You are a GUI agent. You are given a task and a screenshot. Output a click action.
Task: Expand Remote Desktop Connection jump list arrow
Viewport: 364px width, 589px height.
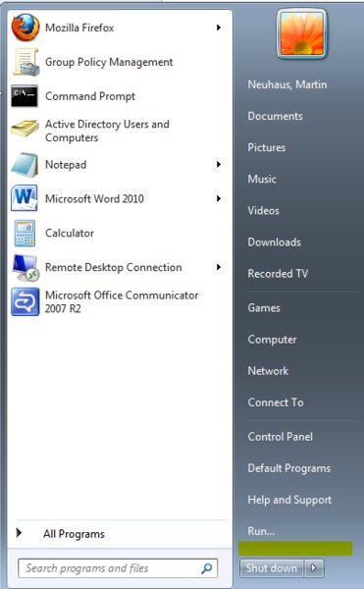[x=219, y=267]
